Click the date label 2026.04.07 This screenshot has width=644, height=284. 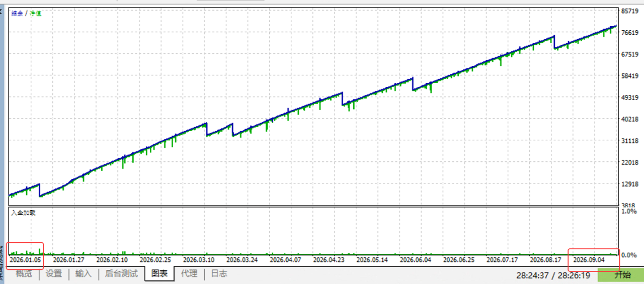coord(285,260)
